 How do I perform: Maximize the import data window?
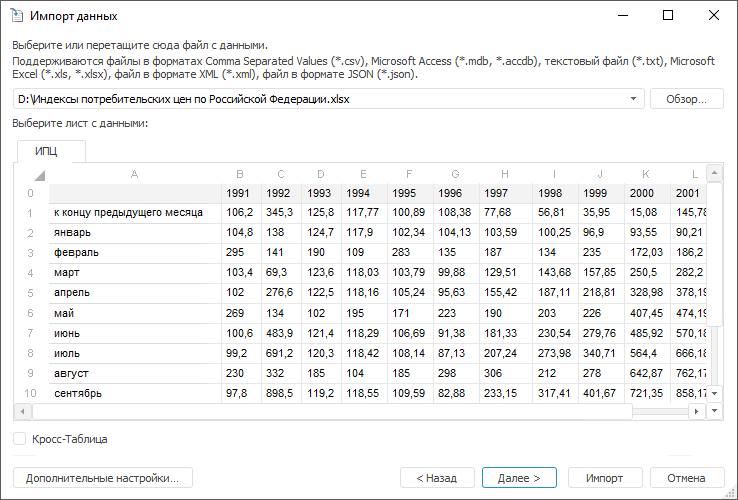pyautogui.click(x=668, y=16)
